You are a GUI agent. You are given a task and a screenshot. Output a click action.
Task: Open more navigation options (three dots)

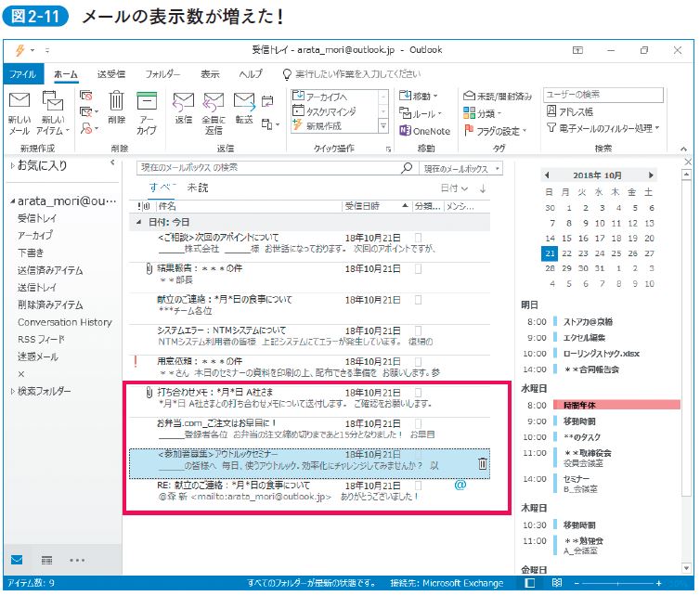[x=77, y=560]
